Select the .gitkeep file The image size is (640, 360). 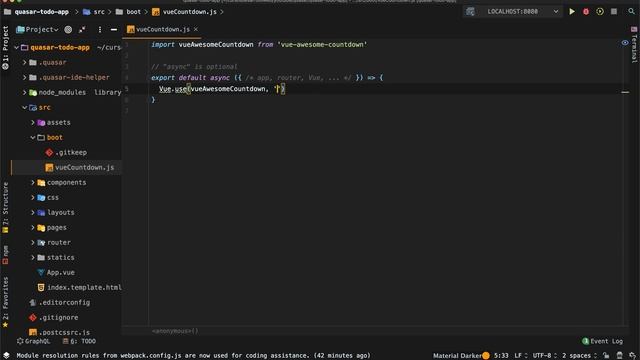pyautogui.click(x=66, y=152)
